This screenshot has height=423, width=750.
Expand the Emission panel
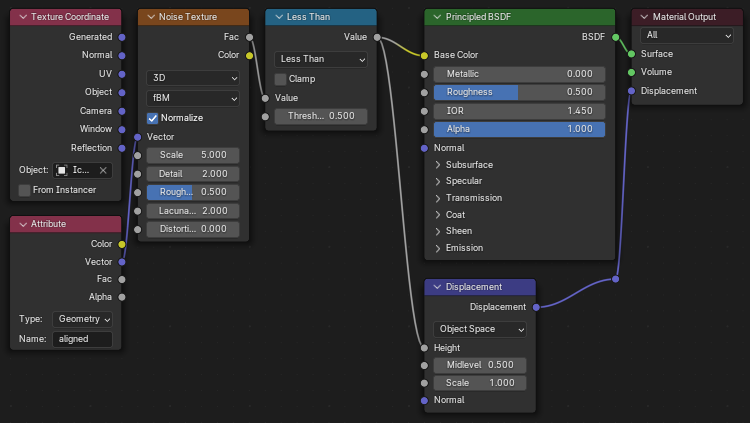(438, 248)
